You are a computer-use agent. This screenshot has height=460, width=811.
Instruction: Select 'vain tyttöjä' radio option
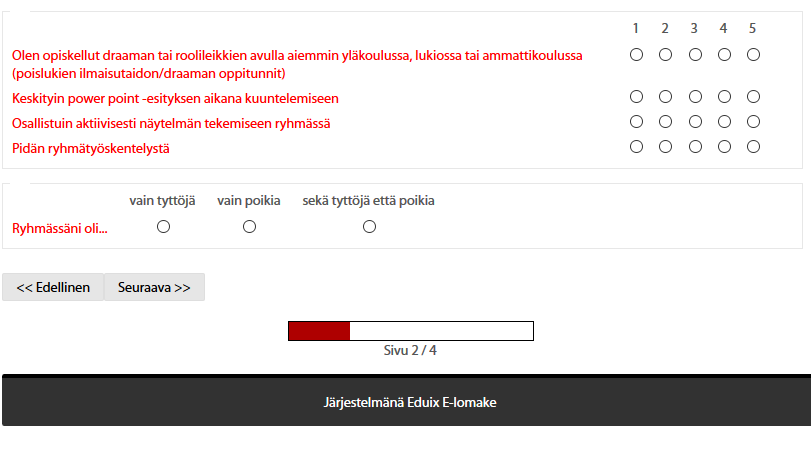pos(163,227)
